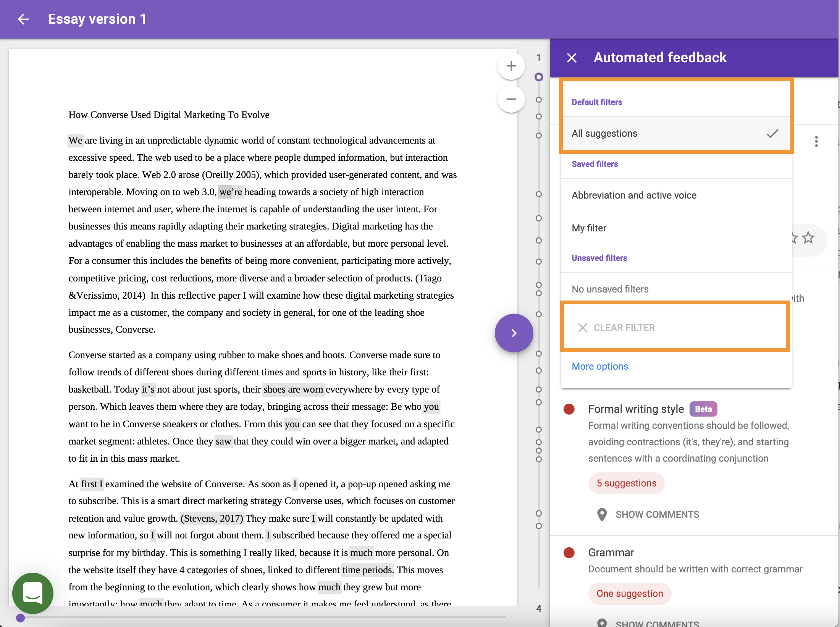The image size is (840, 627).
Task: Click page number 1 above the timeline
Action: tap(538, 58)
